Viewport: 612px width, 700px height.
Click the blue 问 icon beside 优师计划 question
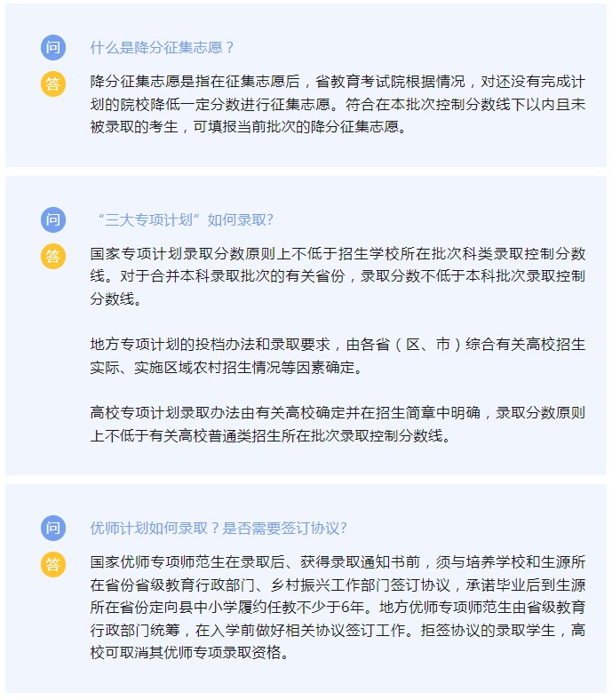coord(53,529)
